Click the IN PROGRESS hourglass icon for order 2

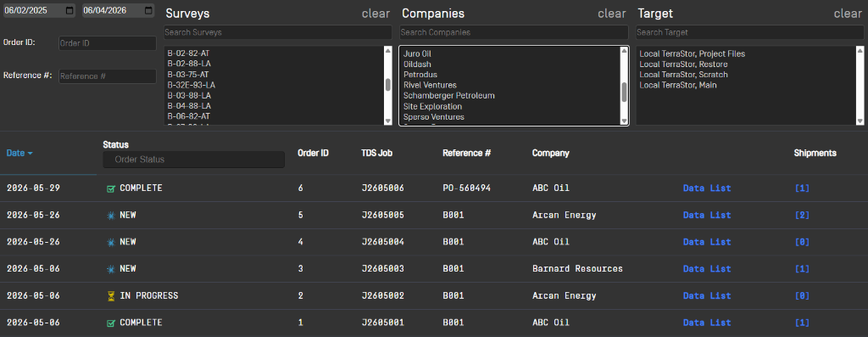click(x=111, y=296)
